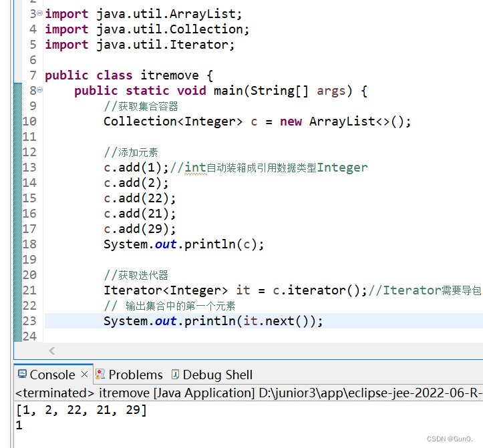
Task: Place cursor on 'import java.util.ArrayList;' line
Action: coord(144,14)
